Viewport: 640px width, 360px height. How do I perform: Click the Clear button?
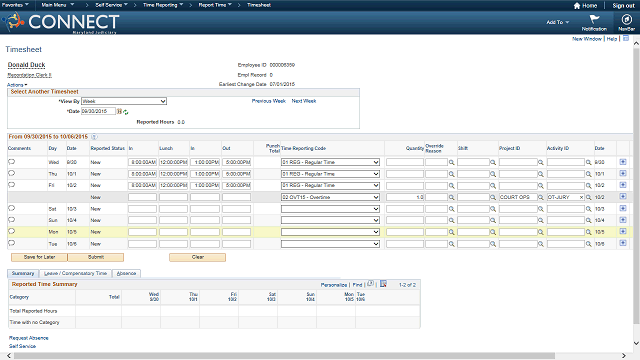click(x=198, y=257)
